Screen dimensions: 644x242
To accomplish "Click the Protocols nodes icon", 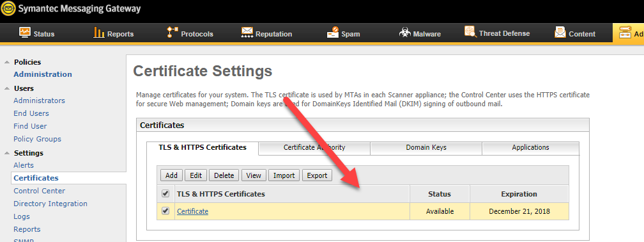I will tap(172, 32).
